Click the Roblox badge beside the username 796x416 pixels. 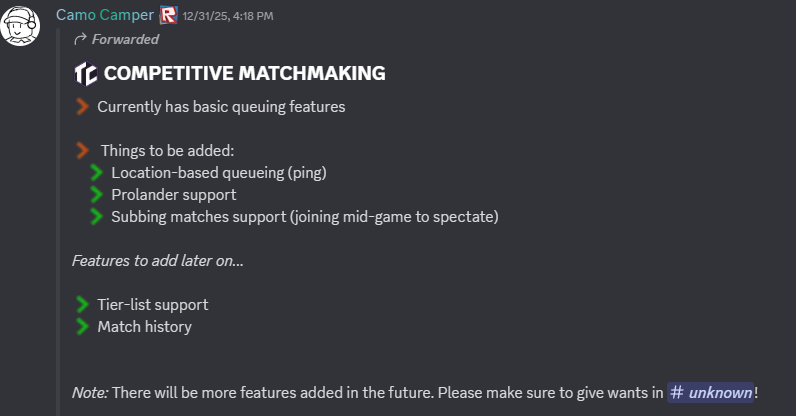168,15
